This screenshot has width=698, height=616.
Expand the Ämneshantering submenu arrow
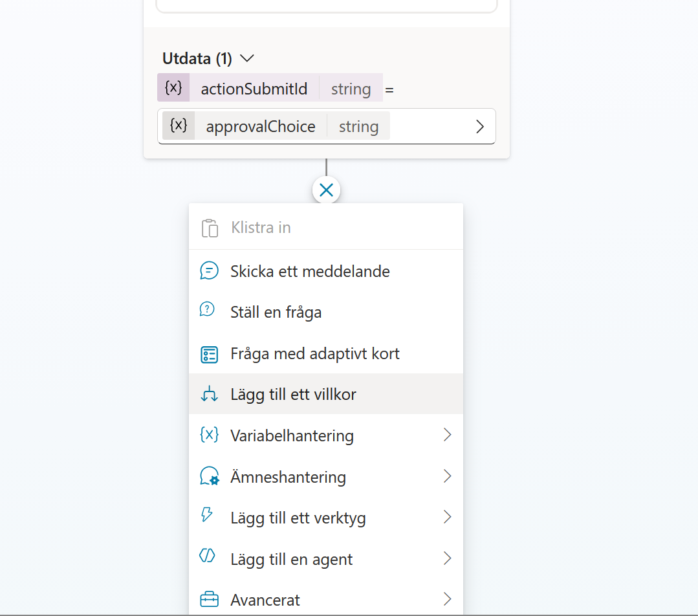(448, 476)
